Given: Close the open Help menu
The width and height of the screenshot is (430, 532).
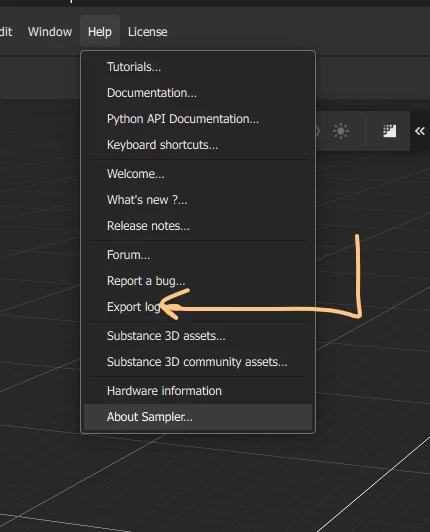Looking at the screenshot, I should tap(100, 32).
